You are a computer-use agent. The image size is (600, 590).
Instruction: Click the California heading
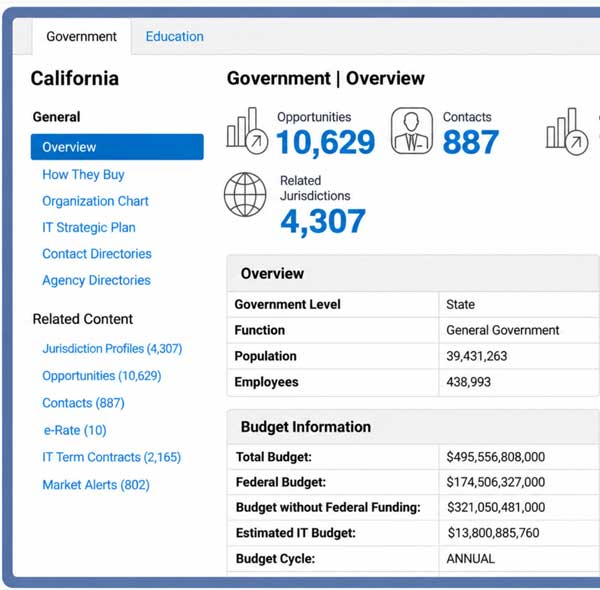coord(75,78)
